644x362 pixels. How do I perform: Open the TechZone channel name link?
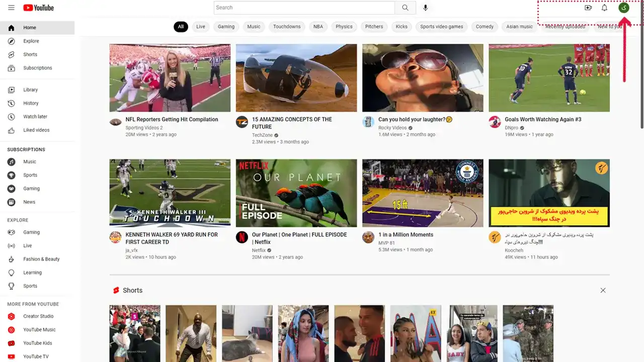click(262, 135)
